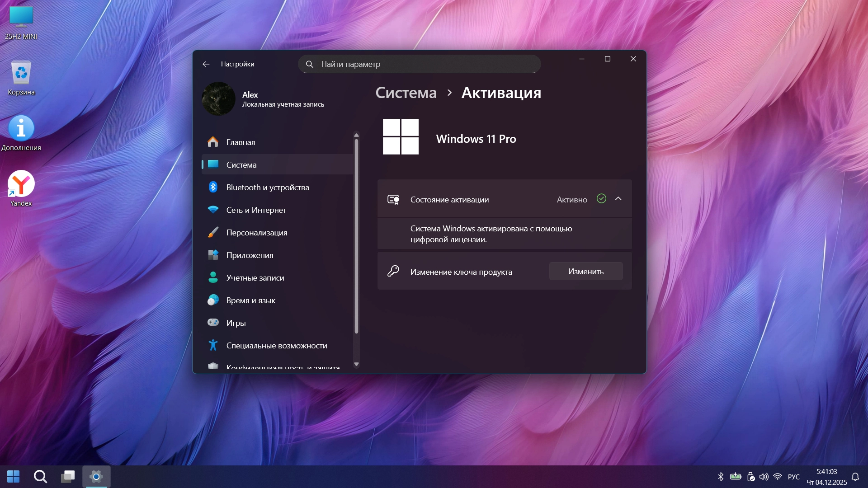
Task: Click Alex account profile picture
Action: [218, 99]
